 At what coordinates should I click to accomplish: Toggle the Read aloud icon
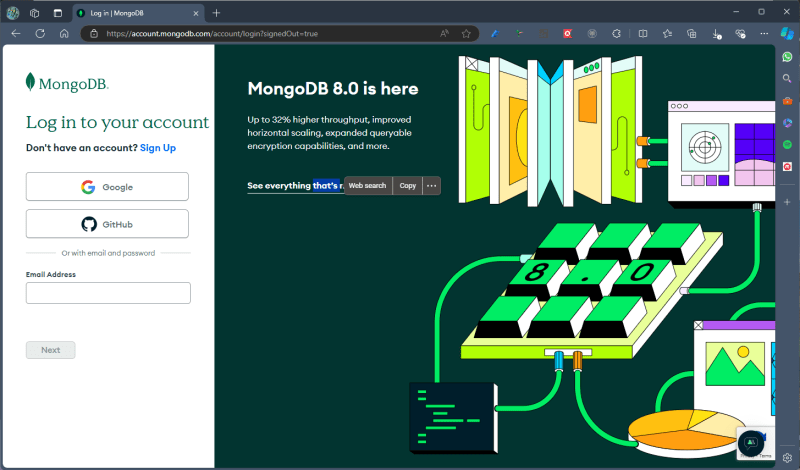(x=444, y=34)
